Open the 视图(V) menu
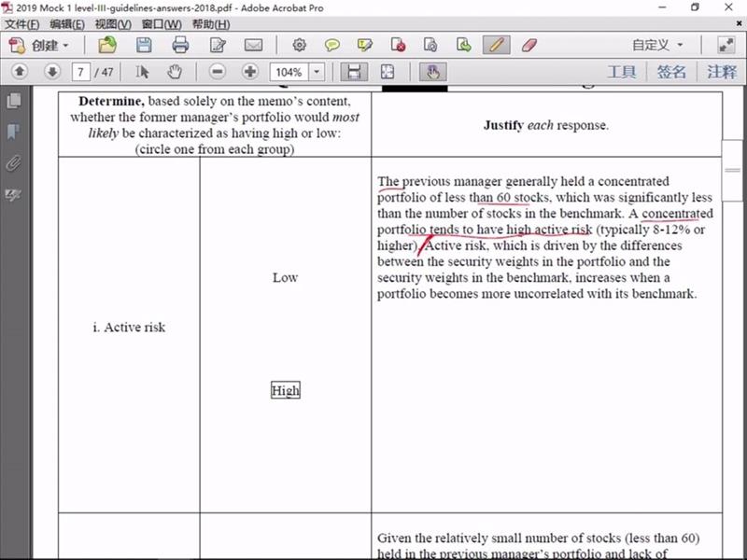Screen dimensions: 747x560 pos(113,23)
